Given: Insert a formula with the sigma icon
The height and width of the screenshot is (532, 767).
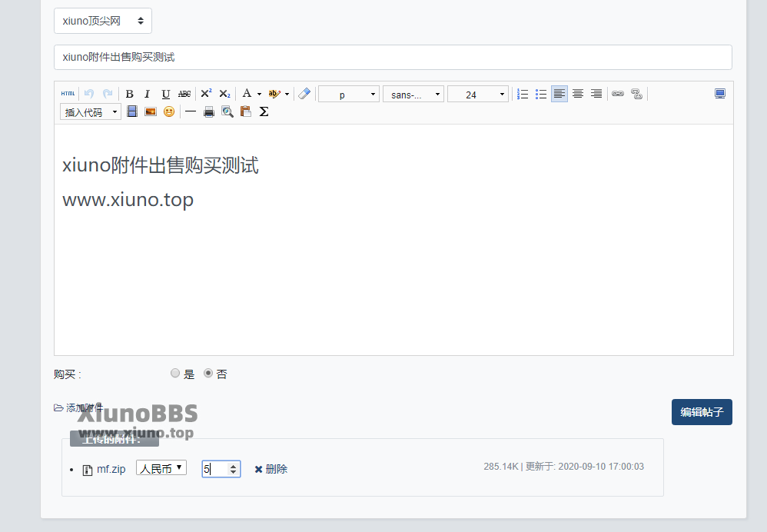Looking at the screenshot, I should pyautogui.click(x=264, y=111).
